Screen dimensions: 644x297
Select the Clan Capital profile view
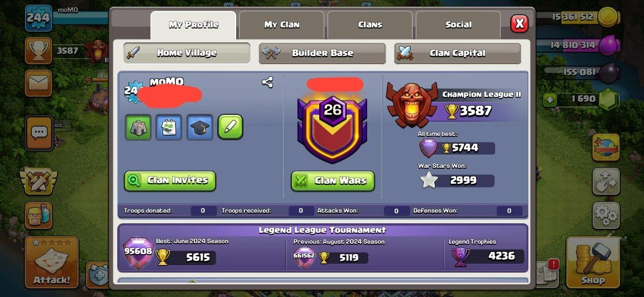[x=457, y=53]
